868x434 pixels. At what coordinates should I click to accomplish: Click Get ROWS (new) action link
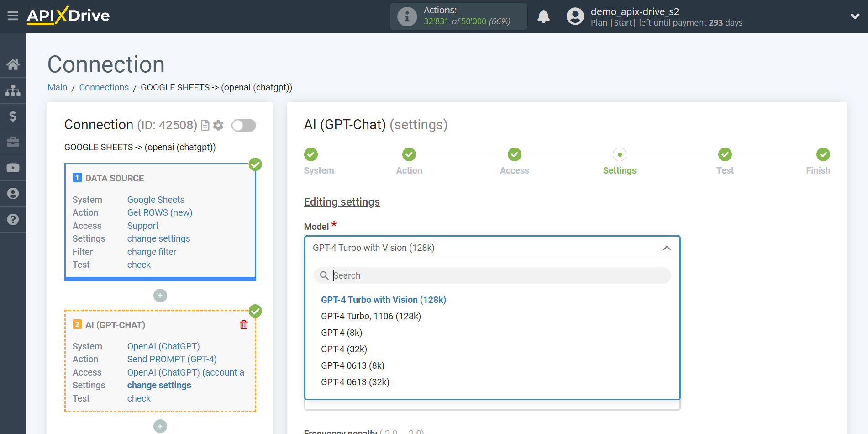pyautogui.click(x=160, y=212)
